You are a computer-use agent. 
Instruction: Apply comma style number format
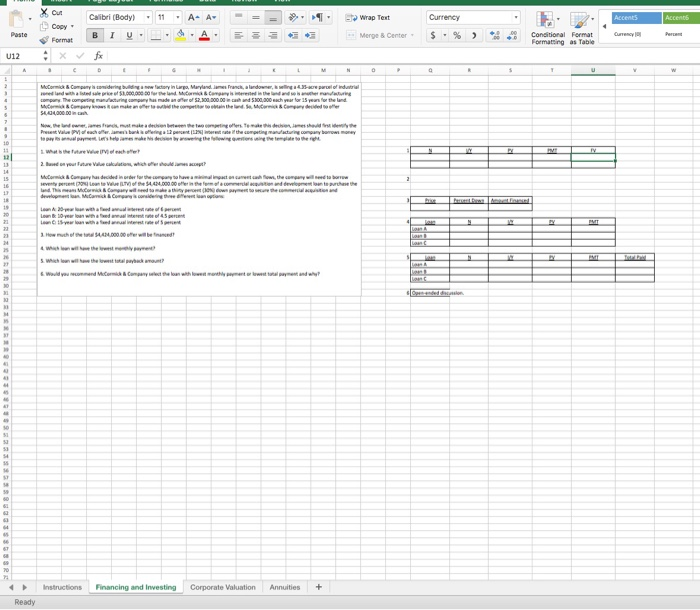(474, 35)
